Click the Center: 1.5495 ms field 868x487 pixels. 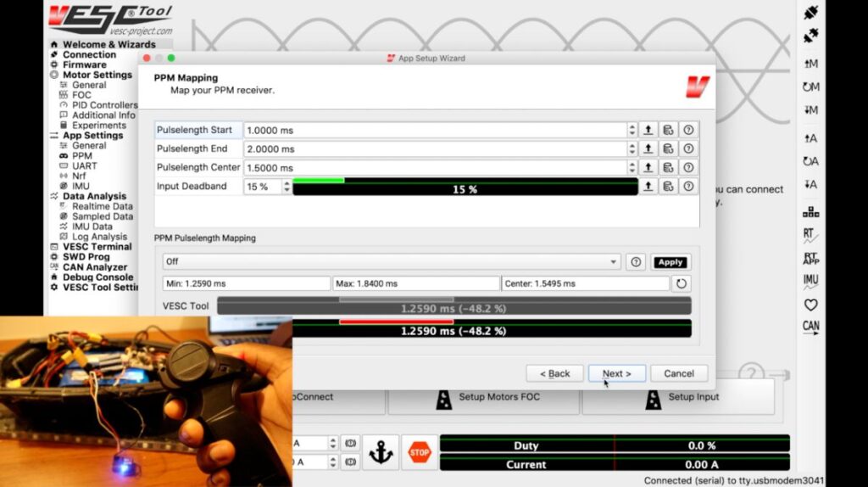[585, 283]
